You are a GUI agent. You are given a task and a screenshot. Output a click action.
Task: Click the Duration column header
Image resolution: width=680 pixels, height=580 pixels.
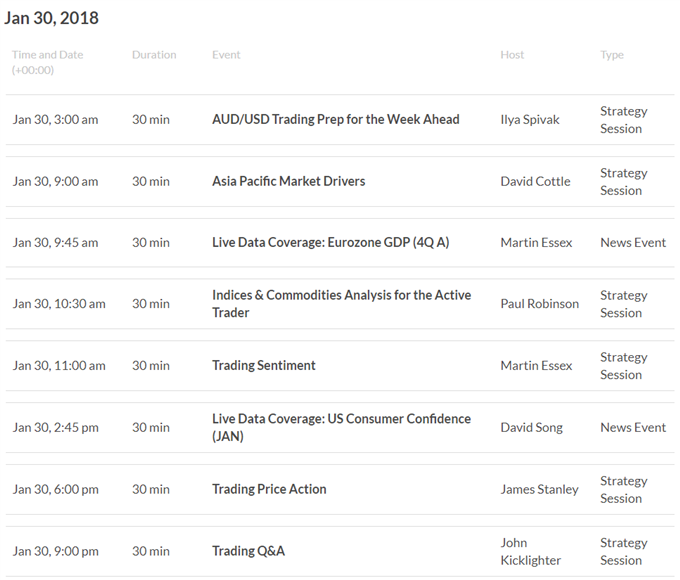[x=154, y=55]
